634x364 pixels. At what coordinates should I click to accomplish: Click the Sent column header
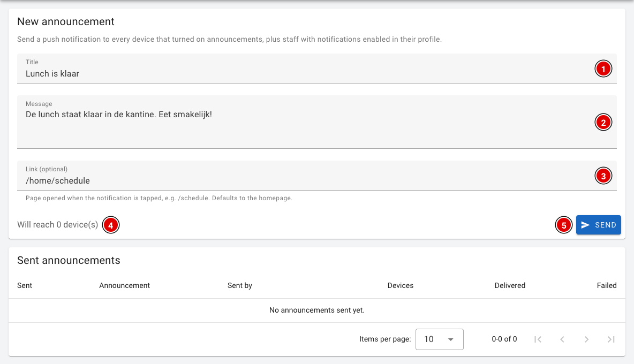(x=25, y=286)
